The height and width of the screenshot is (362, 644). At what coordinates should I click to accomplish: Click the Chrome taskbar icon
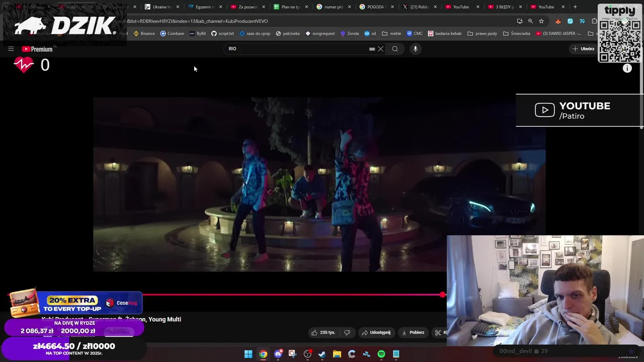263,354
